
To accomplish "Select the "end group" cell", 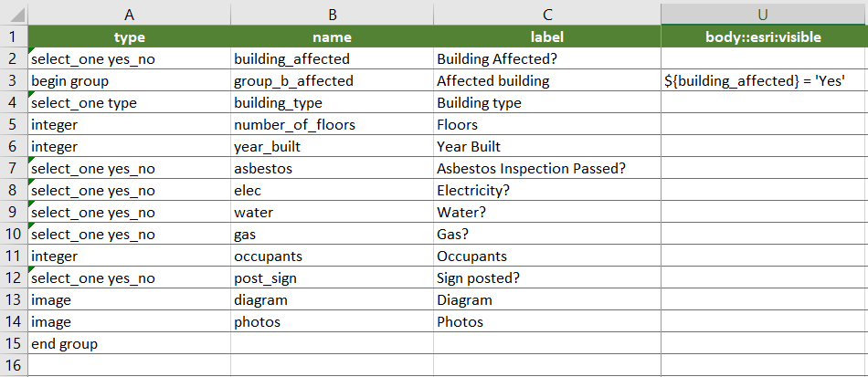I will (129, 344).
